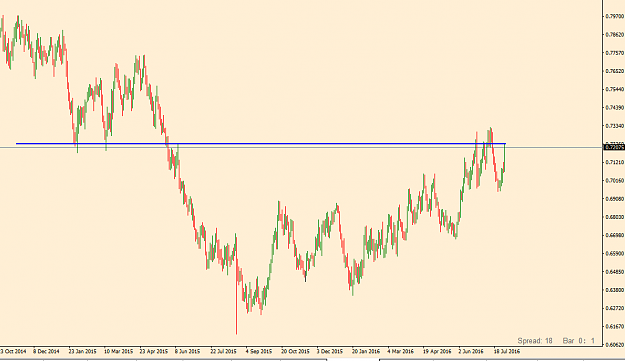Click the 0.79700 price level

(614, 16)
